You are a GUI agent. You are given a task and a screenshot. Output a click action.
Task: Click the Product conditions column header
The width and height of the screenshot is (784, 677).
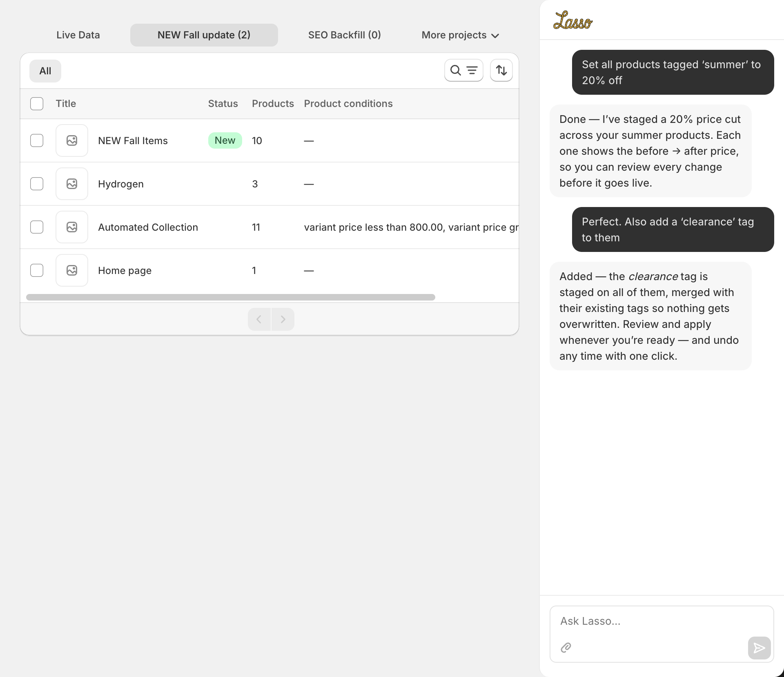[x=348, y=104]
